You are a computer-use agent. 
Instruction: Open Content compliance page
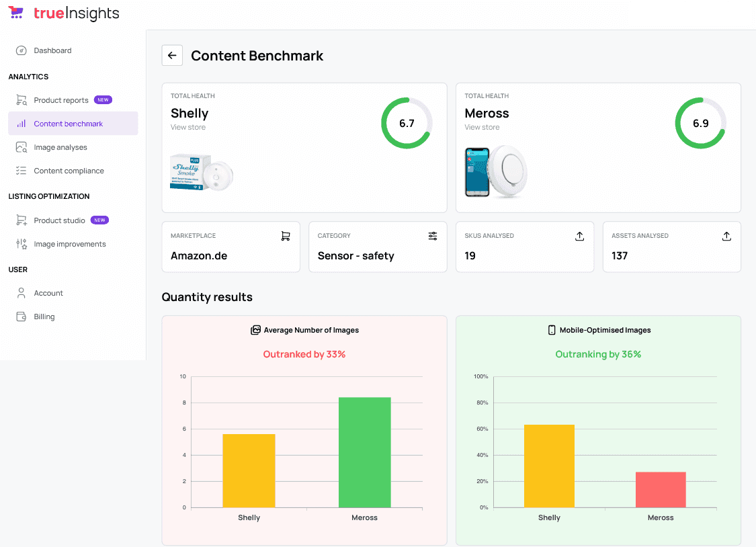click(x=73, y=171)
